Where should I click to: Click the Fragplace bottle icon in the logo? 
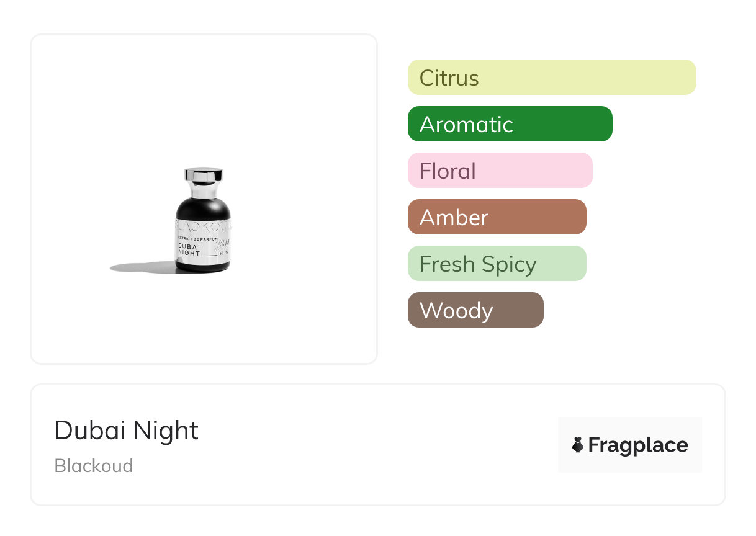[x=578, y=445]
